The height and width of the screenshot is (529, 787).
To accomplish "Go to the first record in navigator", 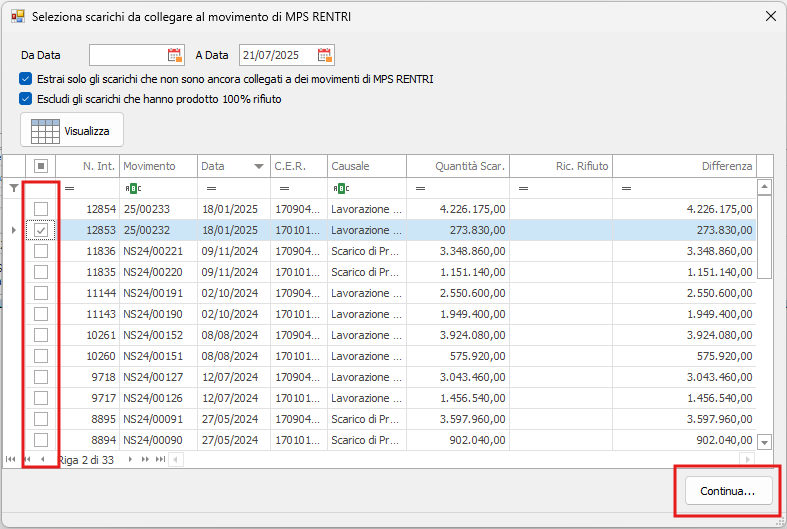I will (11, 459).
